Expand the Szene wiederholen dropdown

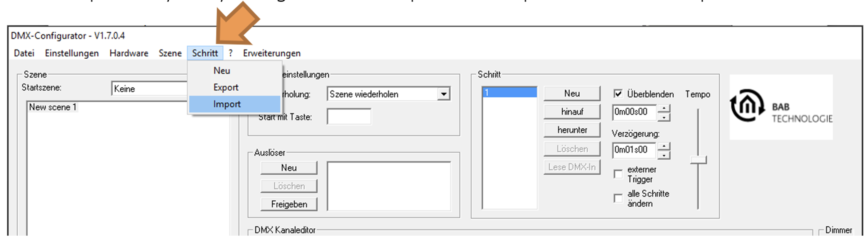[444, 94]
